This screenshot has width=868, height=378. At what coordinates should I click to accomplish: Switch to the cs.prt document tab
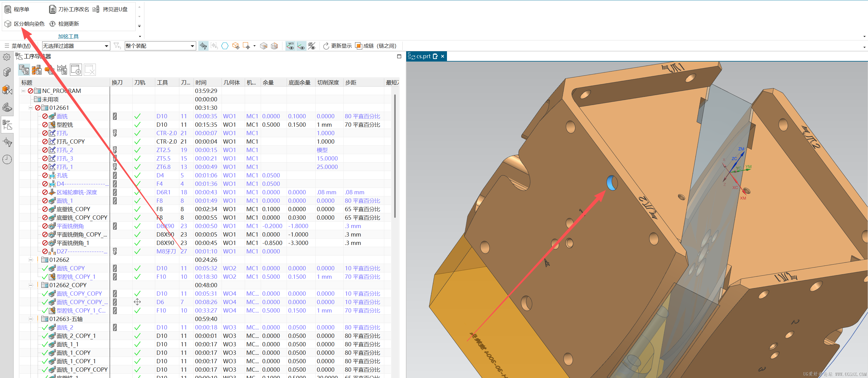coord(423,56)
